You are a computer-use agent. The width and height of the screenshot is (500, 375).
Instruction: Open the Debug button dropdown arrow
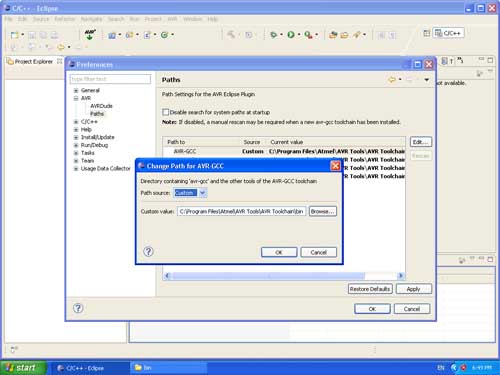tap(282, 35)
